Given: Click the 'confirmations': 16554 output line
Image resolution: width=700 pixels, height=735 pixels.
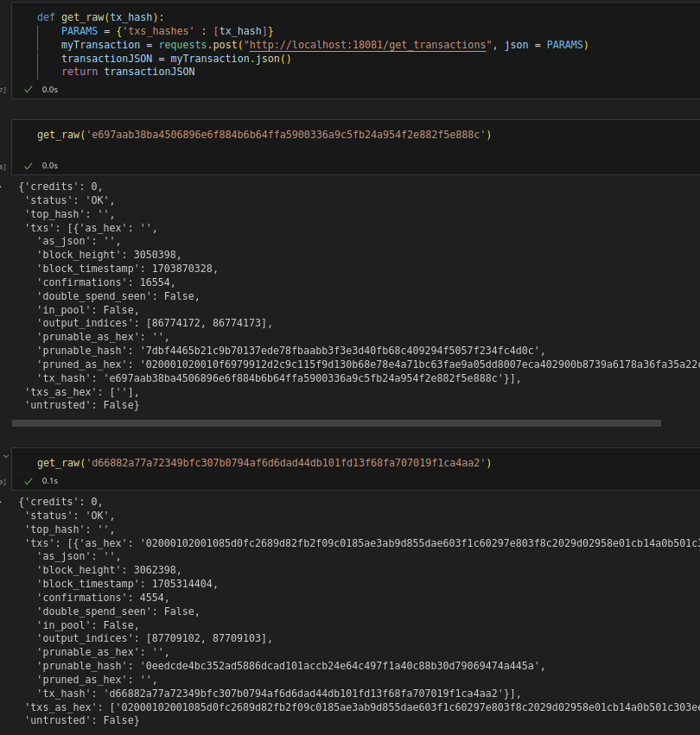Looking at the screenshot, I should click(x=106, y=282).
